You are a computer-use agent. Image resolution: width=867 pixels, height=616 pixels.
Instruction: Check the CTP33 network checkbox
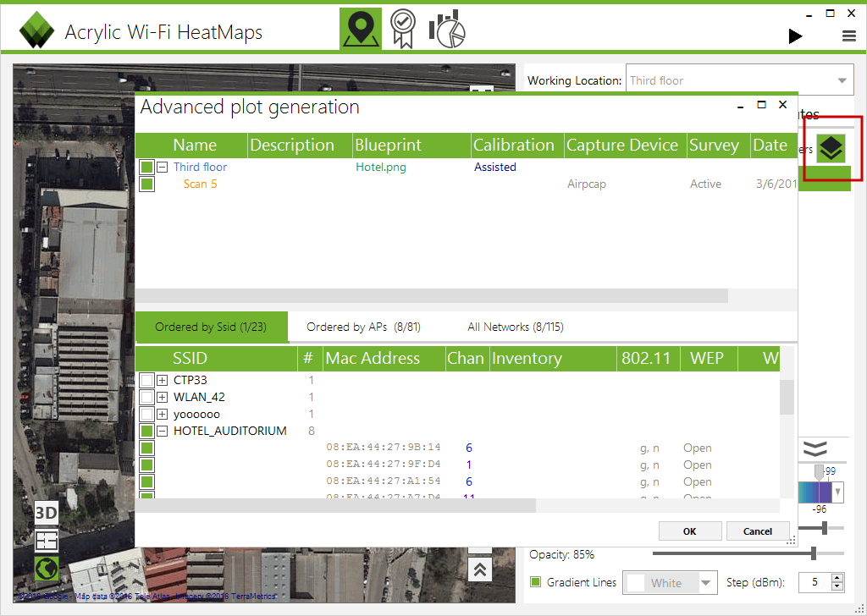(x=146, y=380)
